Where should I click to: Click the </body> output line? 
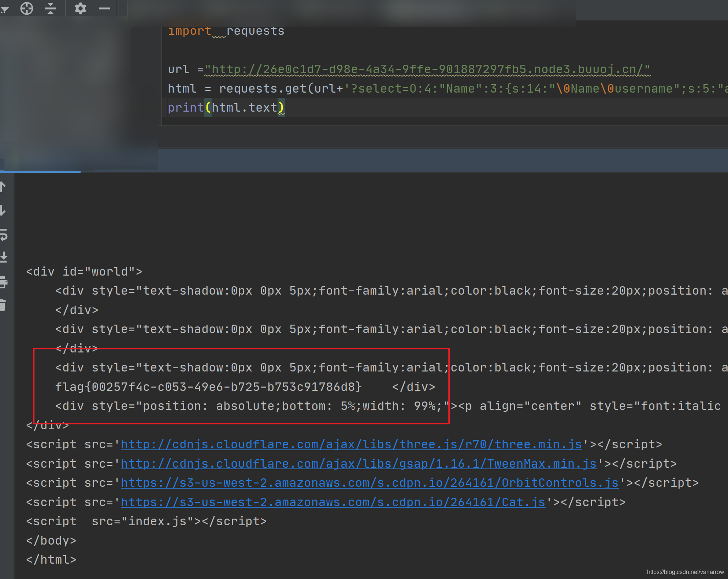(51, 541)
